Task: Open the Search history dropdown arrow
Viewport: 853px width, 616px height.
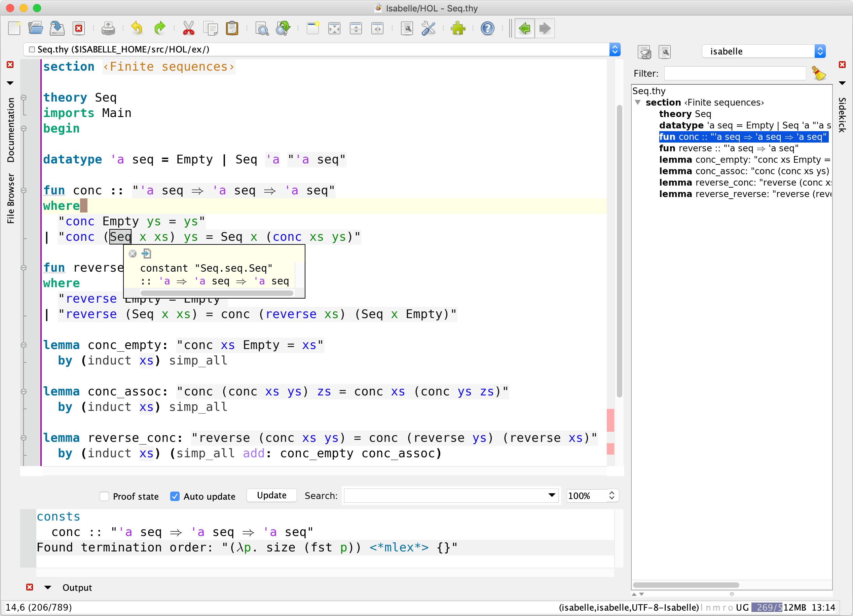Action: point(552,495)
